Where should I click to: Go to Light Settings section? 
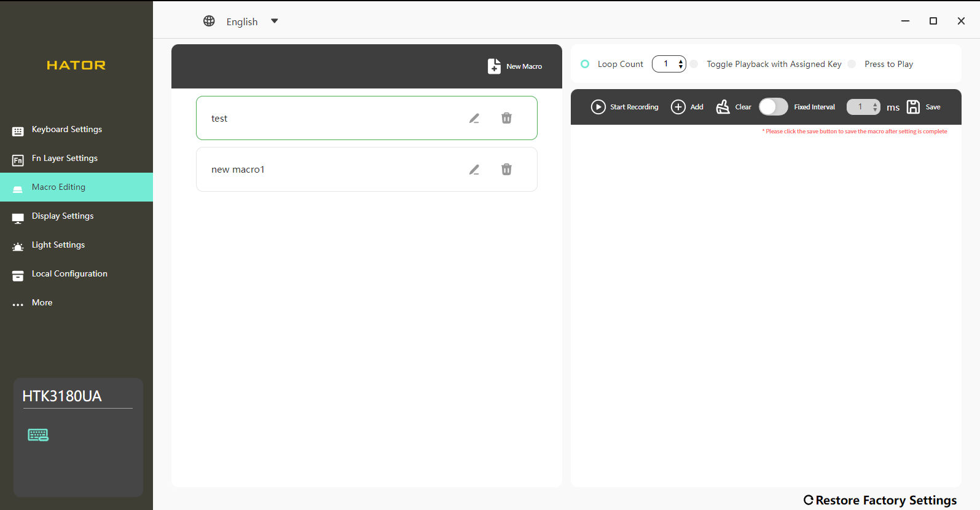click(x=58, y=245)
